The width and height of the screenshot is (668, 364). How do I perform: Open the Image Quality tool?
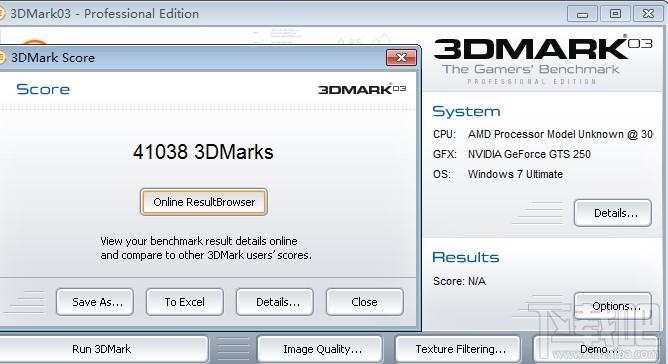(x=320, y=350)
